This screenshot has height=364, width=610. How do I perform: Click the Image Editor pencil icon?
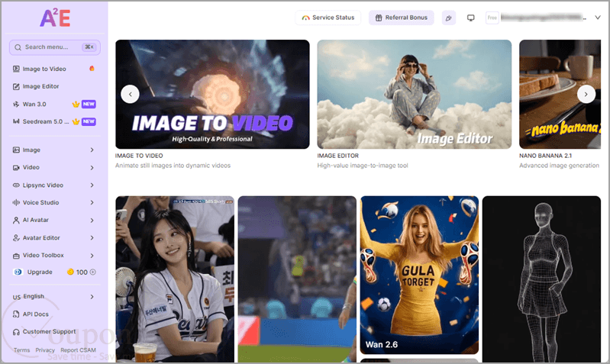tap(16, 86)
